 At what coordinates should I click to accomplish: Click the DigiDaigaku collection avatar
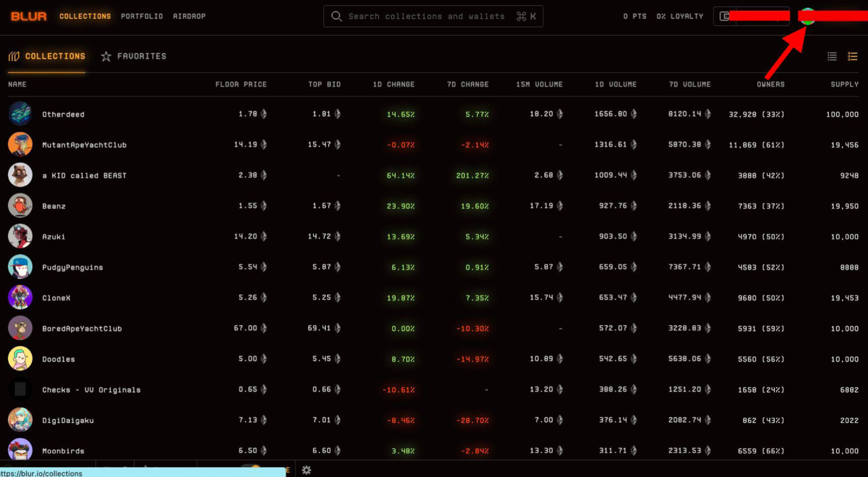20,420
